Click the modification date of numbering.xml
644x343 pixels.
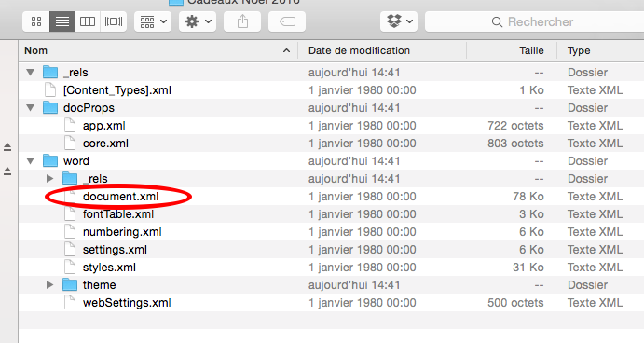click(x=363, y=232)
